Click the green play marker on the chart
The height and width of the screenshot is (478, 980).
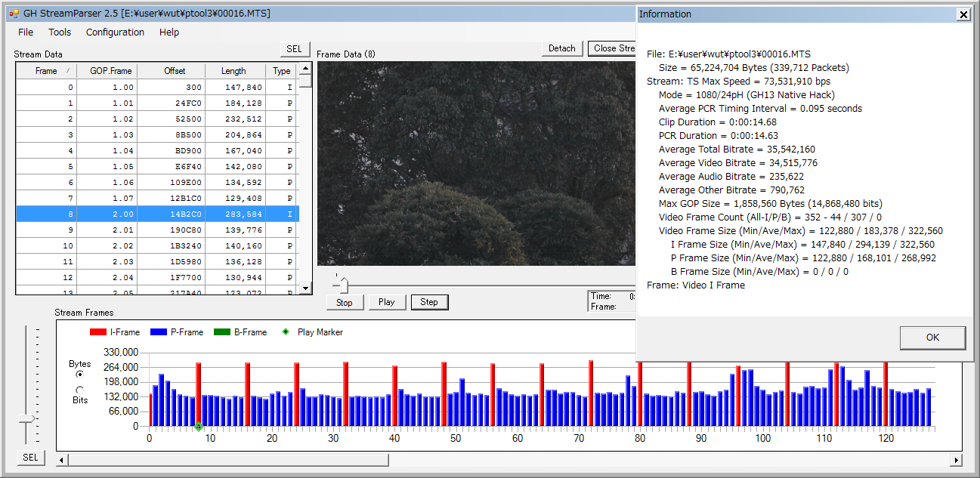pyautogui.click(x=199, y=427)
